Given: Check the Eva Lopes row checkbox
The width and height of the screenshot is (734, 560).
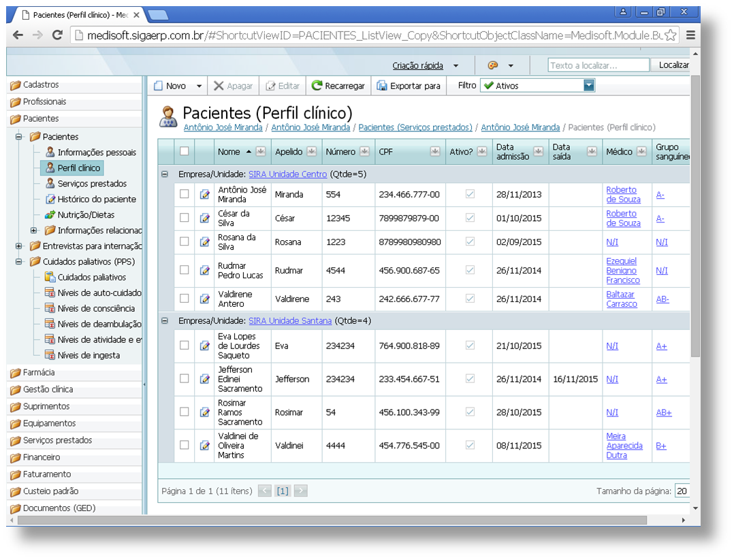Looking at the screenshot, I should tap(185, 345).
